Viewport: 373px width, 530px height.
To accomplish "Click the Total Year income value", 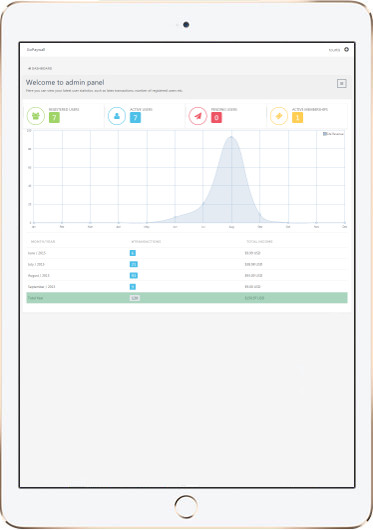I will tap(254, 298).
